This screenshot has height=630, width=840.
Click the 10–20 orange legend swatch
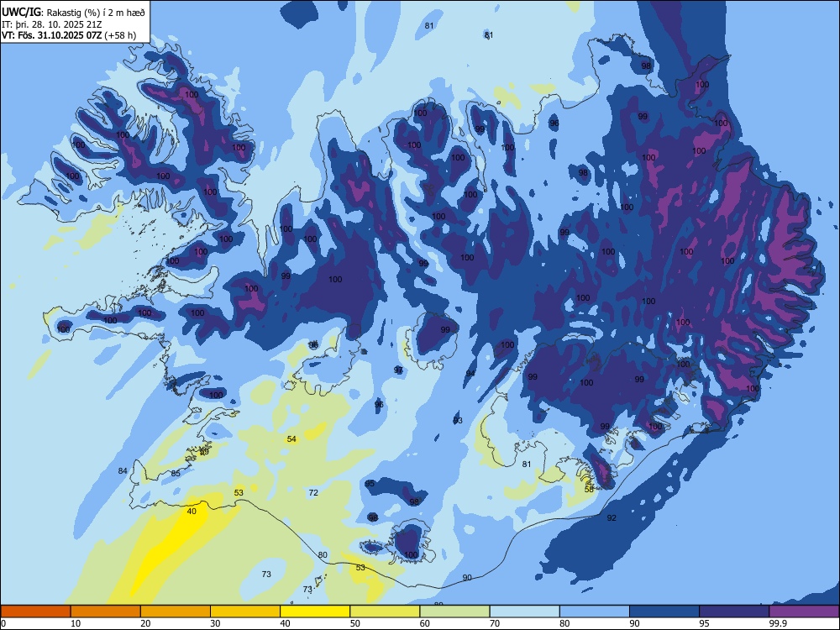coord(106,612)
